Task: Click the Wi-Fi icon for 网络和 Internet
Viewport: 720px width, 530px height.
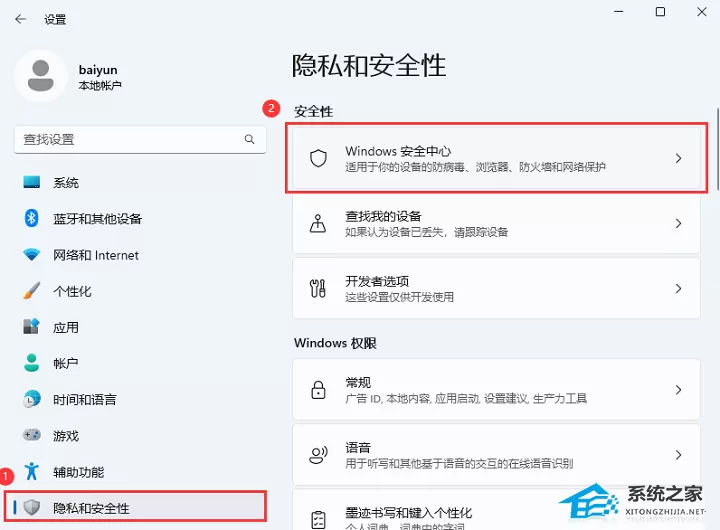Action: coord(32,254)
